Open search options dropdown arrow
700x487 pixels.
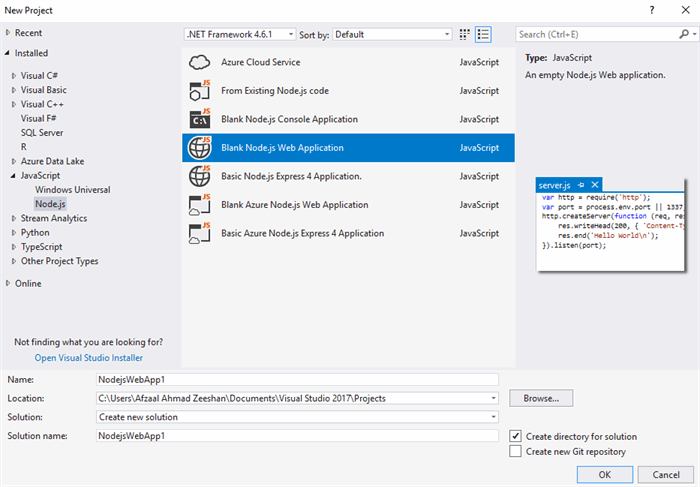pos(695,34)
